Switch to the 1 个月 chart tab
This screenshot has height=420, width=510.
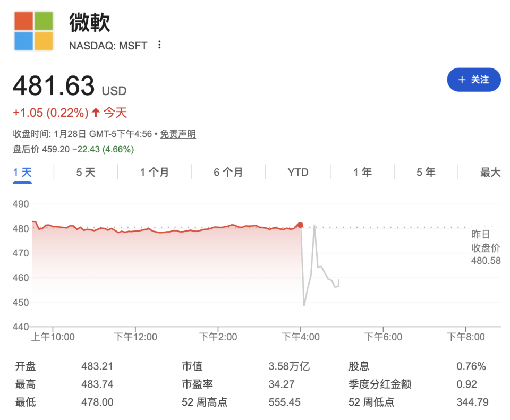click(x=153, y=172)
